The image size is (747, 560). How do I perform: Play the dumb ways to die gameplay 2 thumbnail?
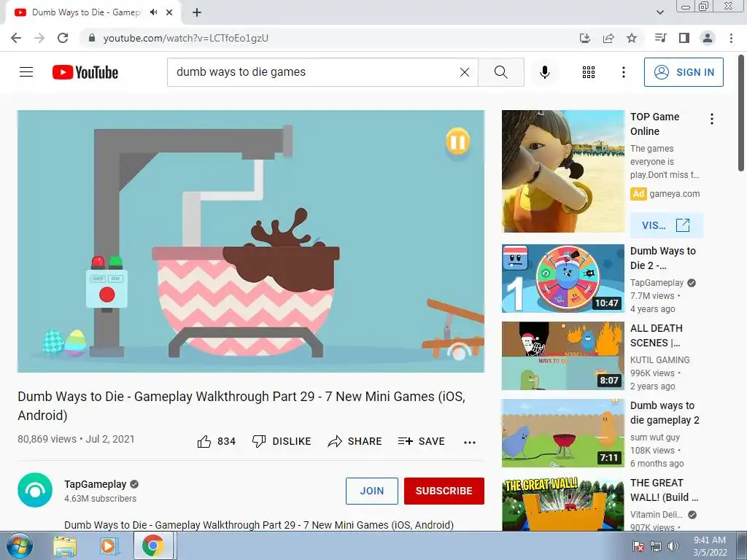pos(562,433)
